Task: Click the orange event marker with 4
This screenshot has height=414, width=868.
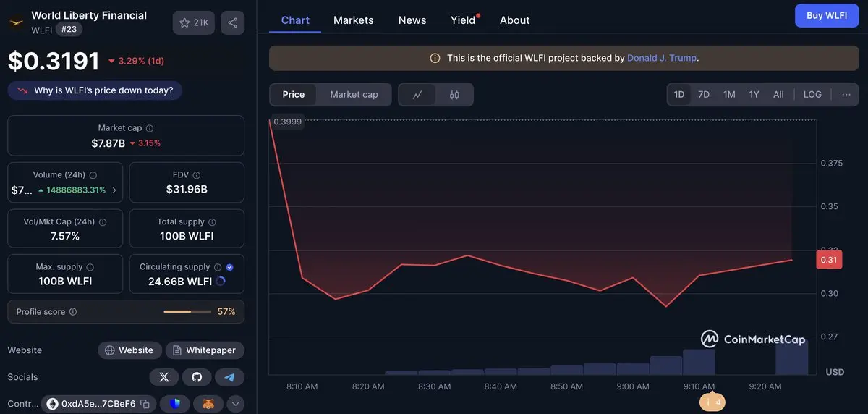Action: point(712,402)
